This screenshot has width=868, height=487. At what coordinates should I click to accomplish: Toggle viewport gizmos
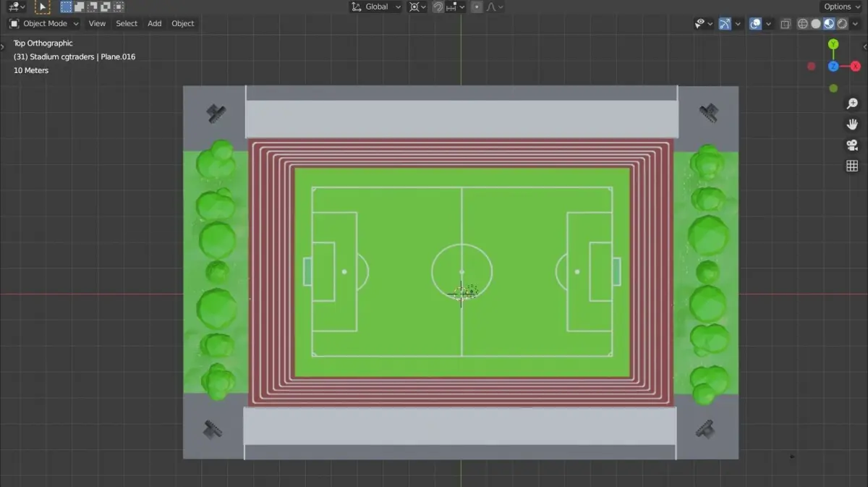(725, 23)
